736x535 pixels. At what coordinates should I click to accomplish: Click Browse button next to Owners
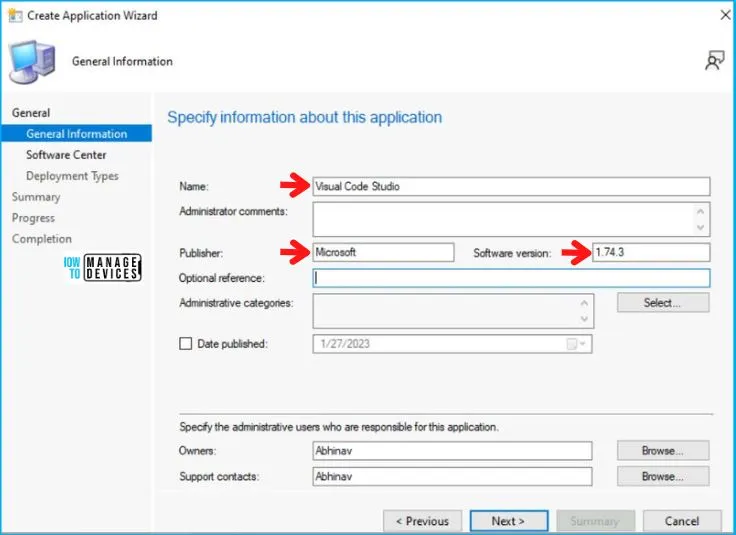663,451
